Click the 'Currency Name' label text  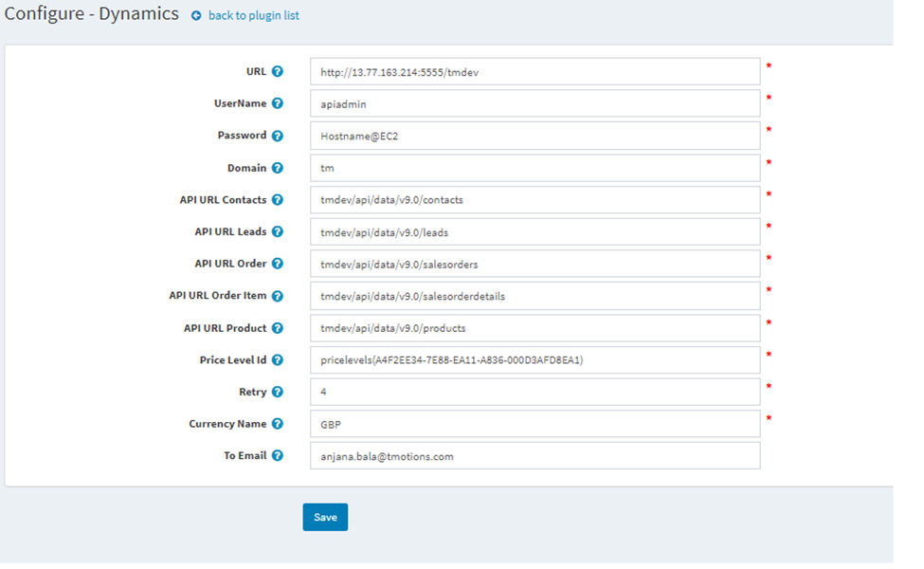click(227, 423)
